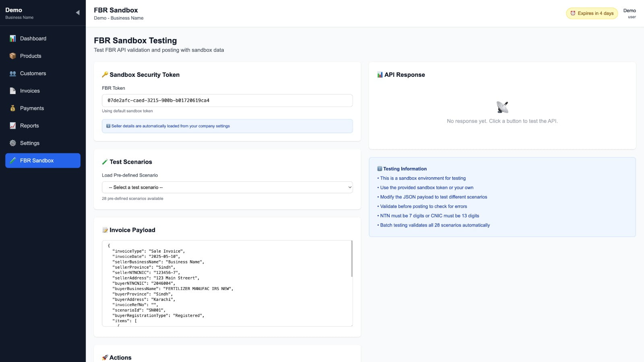Open the Demo user profile
Viewport: 644px width, 362px height.
coord(629,13)
